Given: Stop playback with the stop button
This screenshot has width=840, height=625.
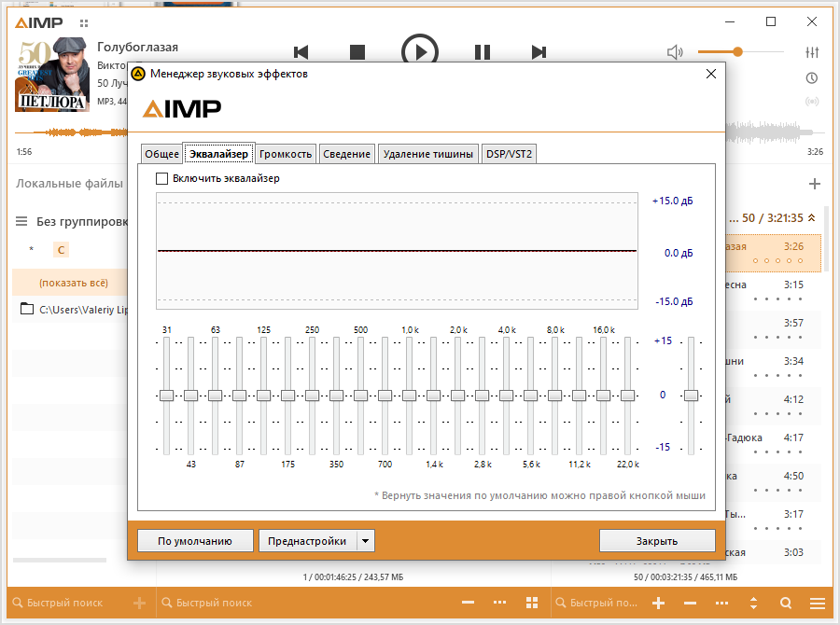Looking at the screenshot, I should [357, 52].
